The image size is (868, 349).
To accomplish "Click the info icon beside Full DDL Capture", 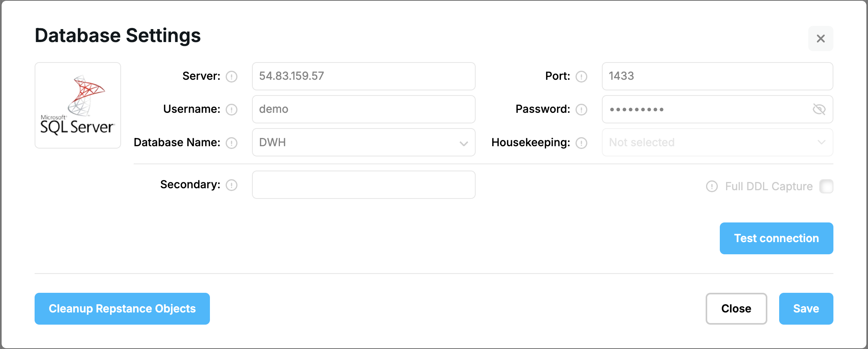I will [712, 186].
